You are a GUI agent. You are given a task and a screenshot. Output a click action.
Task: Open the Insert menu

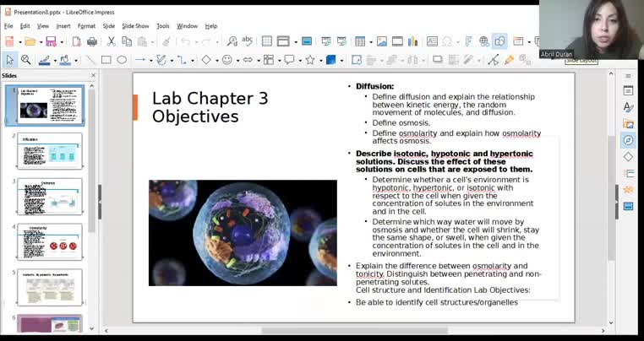(x=63, y=26)
